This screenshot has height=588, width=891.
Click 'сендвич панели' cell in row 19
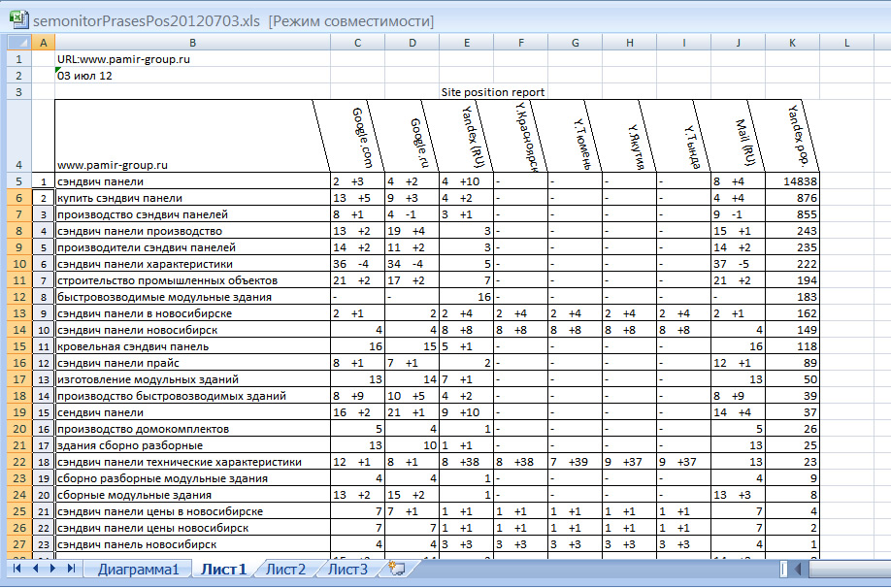click(192, 412)
